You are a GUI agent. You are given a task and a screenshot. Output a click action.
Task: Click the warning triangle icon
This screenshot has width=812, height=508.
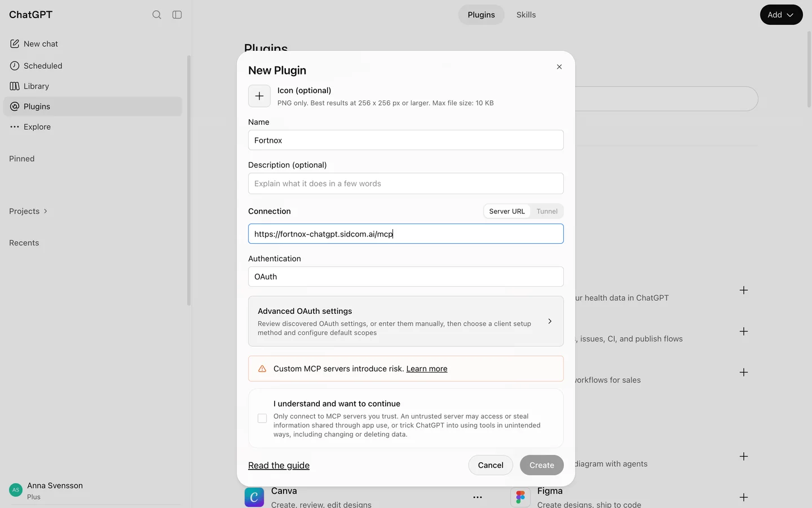262,369
